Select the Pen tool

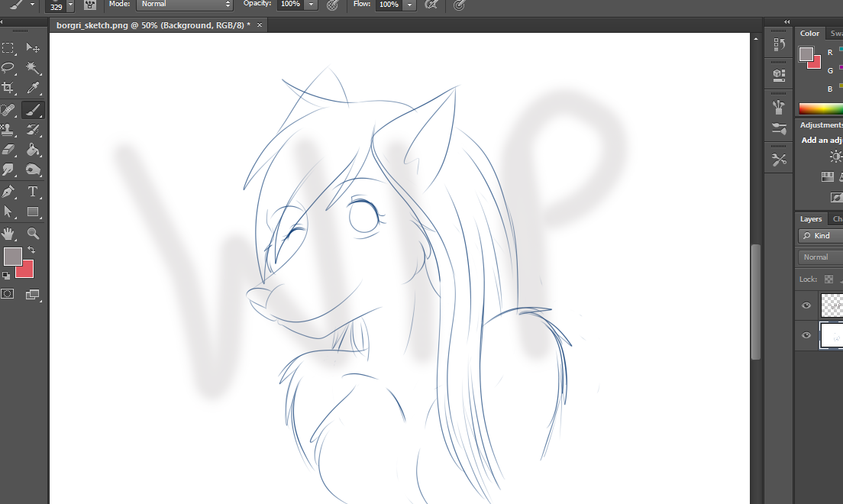(8, 192)
